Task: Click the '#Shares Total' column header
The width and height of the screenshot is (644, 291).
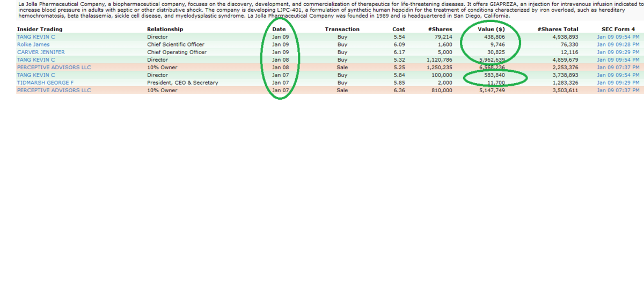Action: [x=558, y=29]
